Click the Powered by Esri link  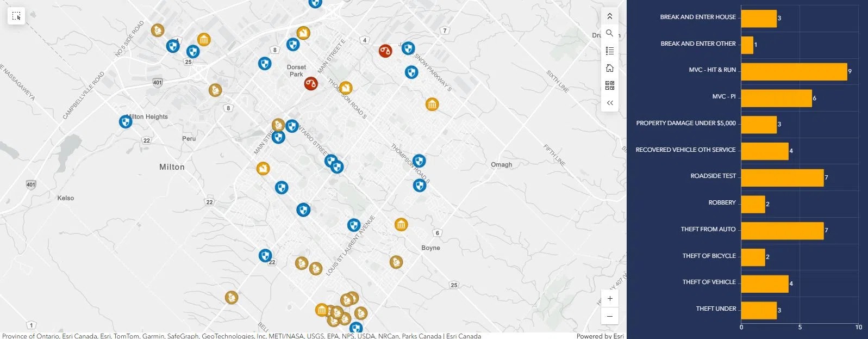(600, 336)
